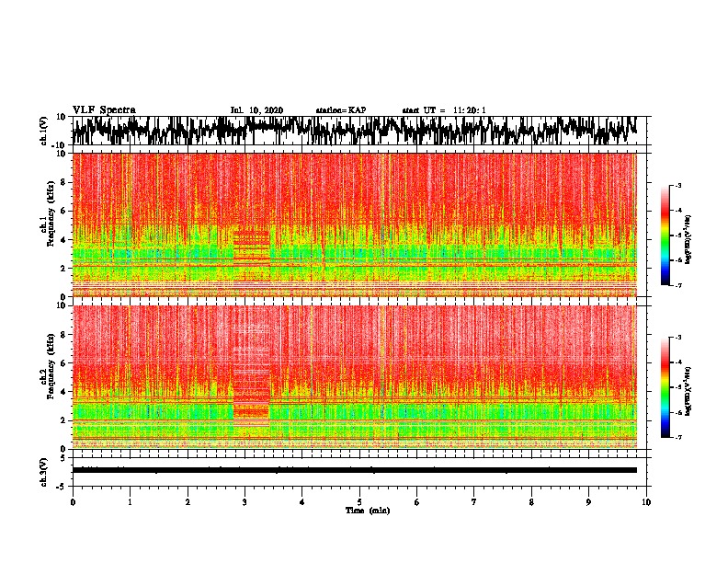Image resolution: width=728 pixels, height=563 pixels.
Task: Click the "ch.1(V)" waveform axis label
Action: pyautogui.click(x=44, y=132)
